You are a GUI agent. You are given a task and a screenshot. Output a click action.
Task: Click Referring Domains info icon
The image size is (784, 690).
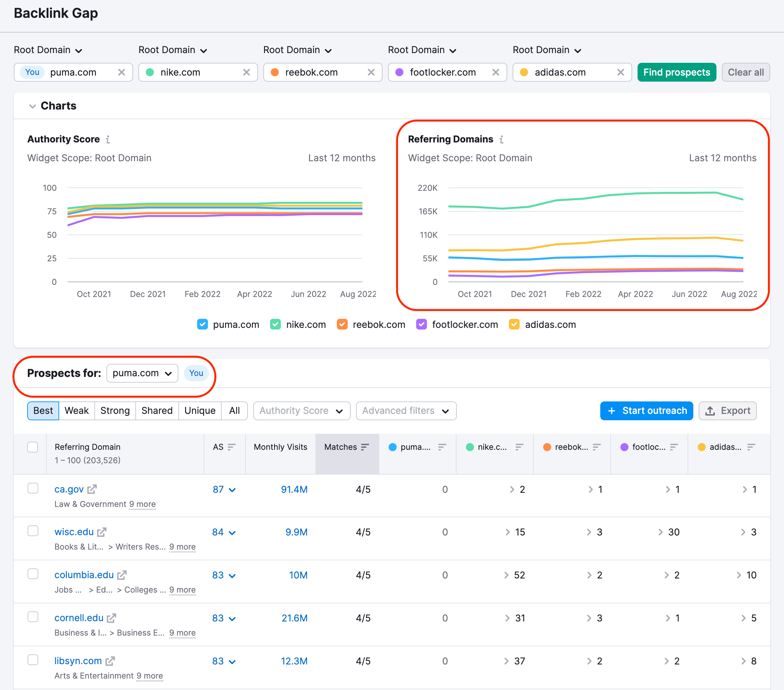pos(501,139)
